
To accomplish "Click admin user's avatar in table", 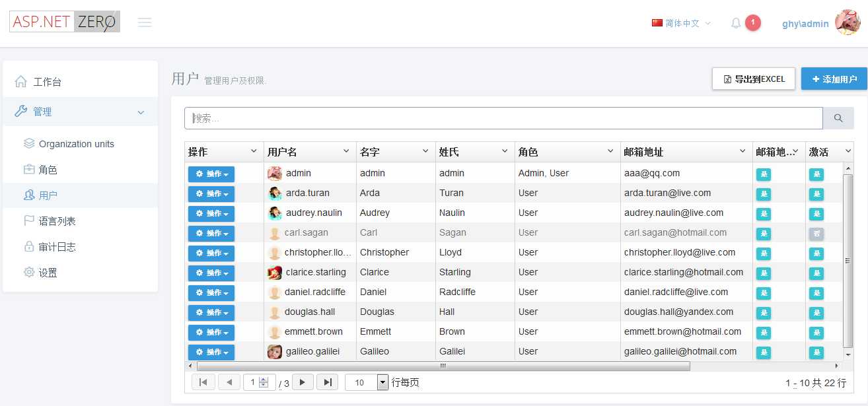I will point(275,173).
